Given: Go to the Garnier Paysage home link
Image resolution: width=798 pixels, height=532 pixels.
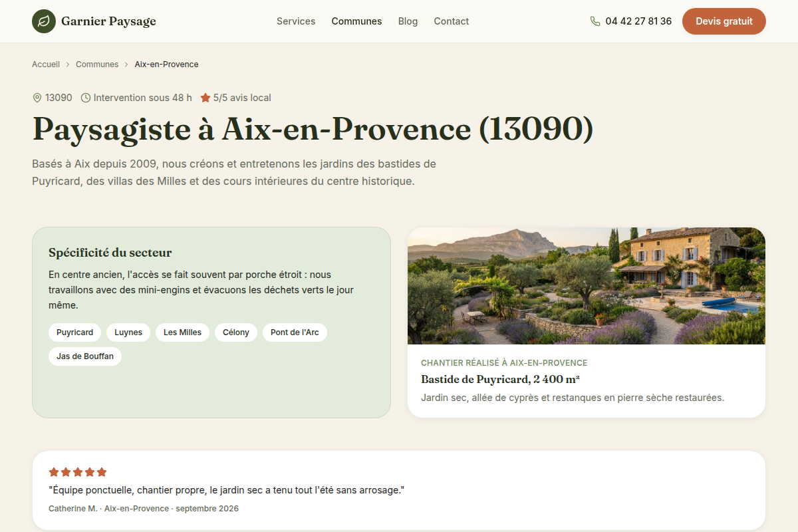Looking at the screenshot, I should [94, 21].
